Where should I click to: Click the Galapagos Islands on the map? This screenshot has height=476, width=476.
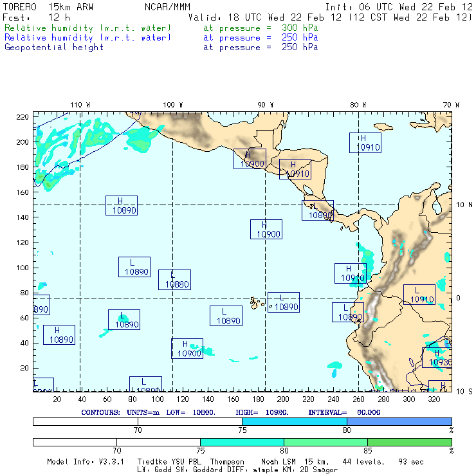(x=257, y=303)
